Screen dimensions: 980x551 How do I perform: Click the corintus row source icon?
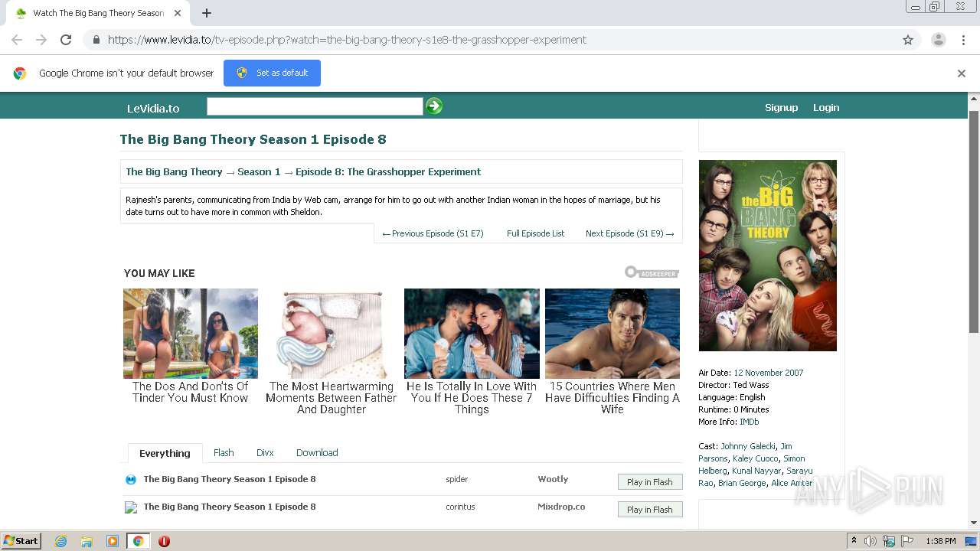click(131, 507)
